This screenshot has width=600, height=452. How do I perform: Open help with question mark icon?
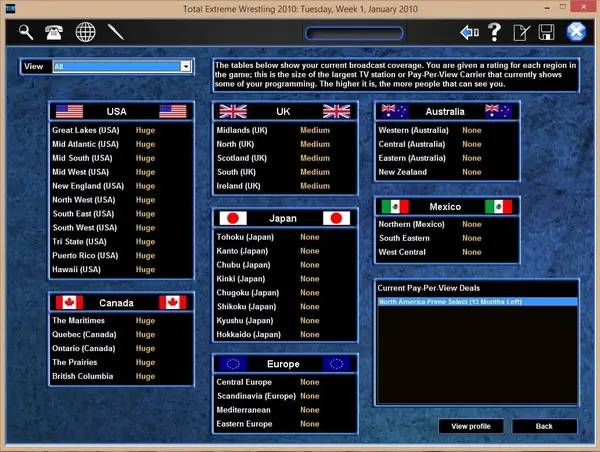click(x=494, y=32)
